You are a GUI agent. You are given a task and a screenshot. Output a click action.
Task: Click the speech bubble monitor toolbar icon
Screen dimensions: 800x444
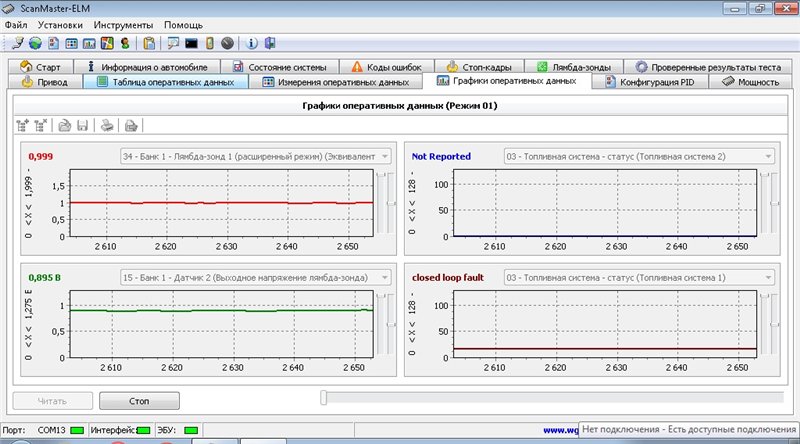point(173,43)
